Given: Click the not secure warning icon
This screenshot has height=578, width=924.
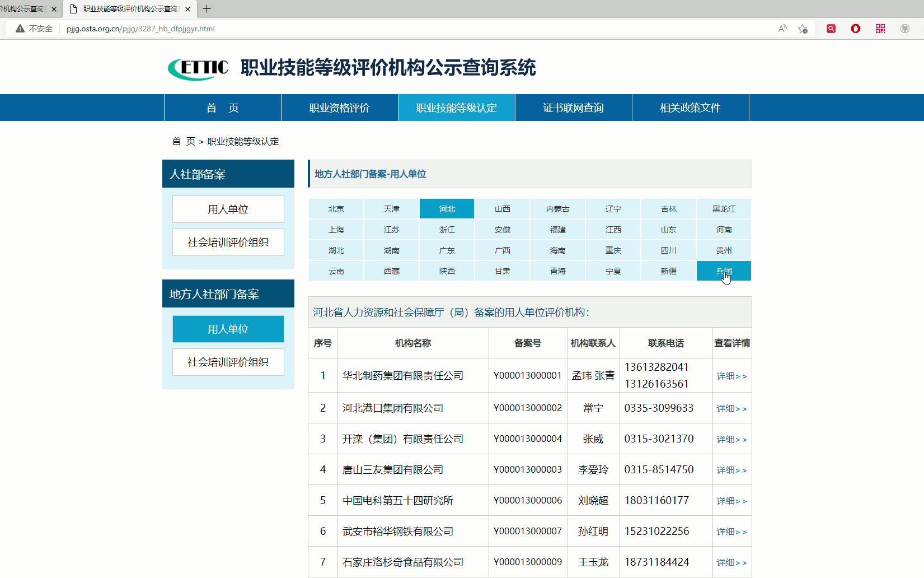Looking at the screenshot, I should pyautogui.click(x=20, y=29).
